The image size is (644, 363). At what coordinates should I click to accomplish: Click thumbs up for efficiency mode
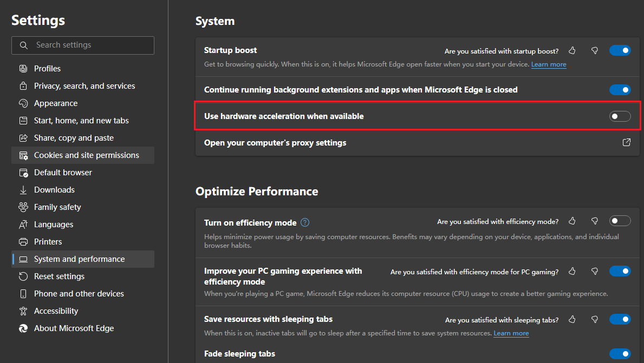[x=573, y=221]
